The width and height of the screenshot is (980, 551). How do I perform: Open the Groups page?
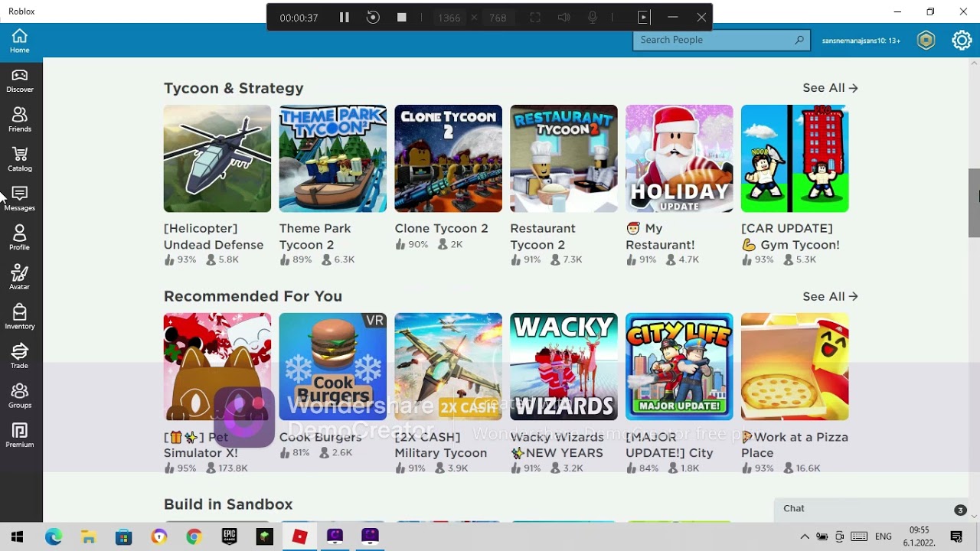(20, 396)
